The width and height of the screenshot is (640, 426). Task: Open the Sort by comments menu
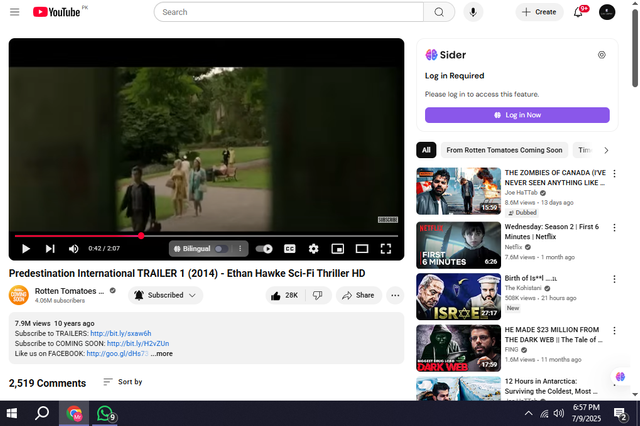click(122, 382)
